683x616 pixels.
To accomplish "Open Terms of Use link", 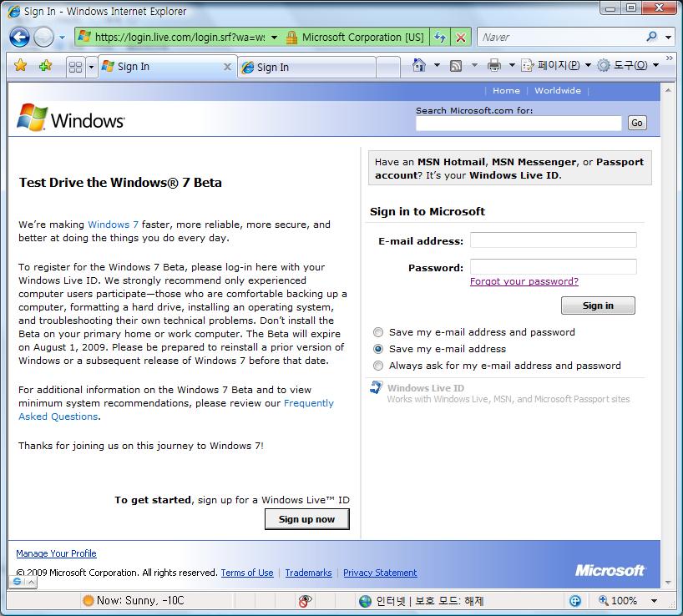I will pyautogui.click(x=247, y=573).
